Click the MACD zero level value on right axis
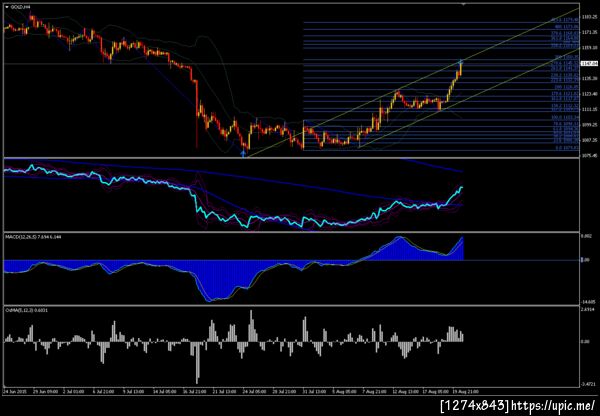Screen dimensions: 600x416 [585, 260]
